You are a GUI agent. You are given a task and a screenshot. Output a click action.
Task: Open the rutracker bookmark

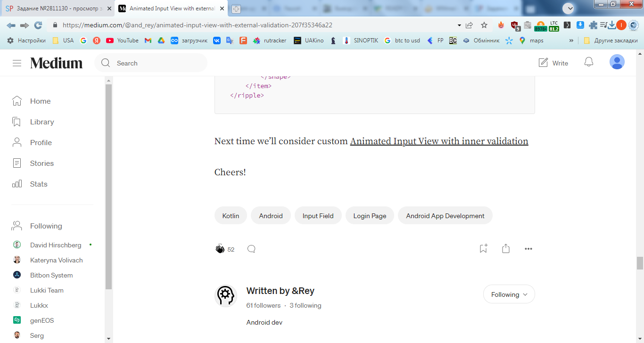270,41
